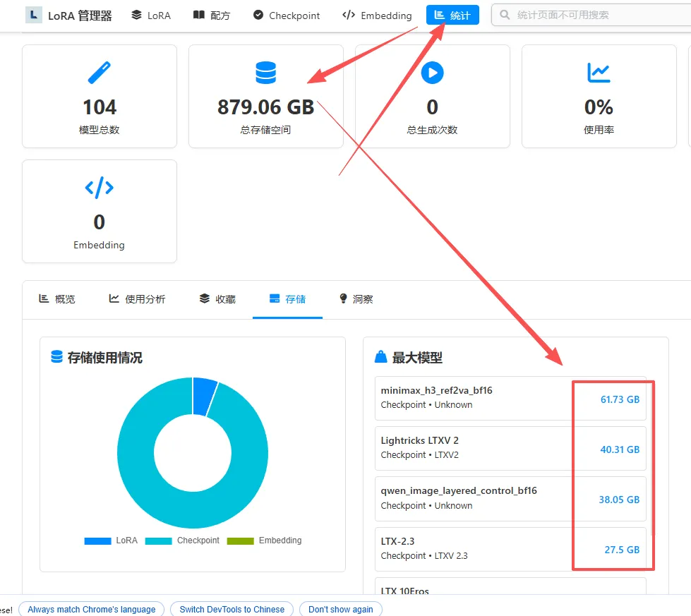Select the 38.05 GB size value
The height and width of the screenshot is (616, 691).
click(619, 500)
